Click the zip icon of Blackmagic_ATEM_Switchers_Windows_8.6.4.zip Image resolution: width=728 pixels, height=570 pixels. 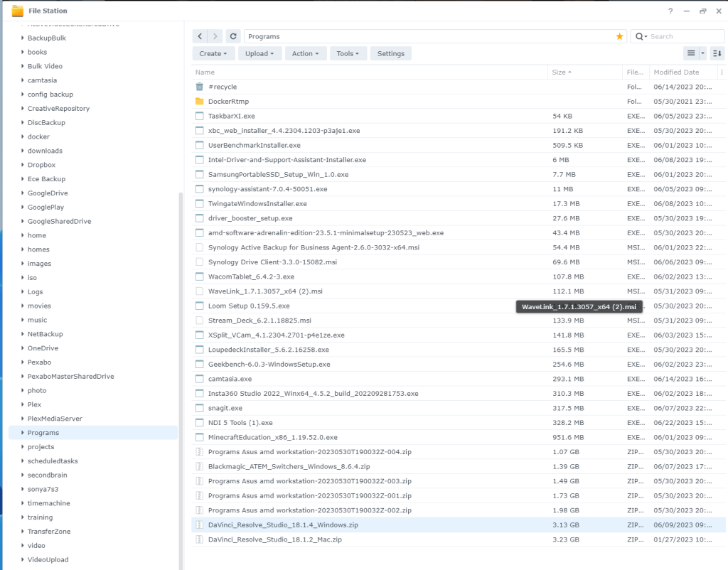(x=200, y=466)
